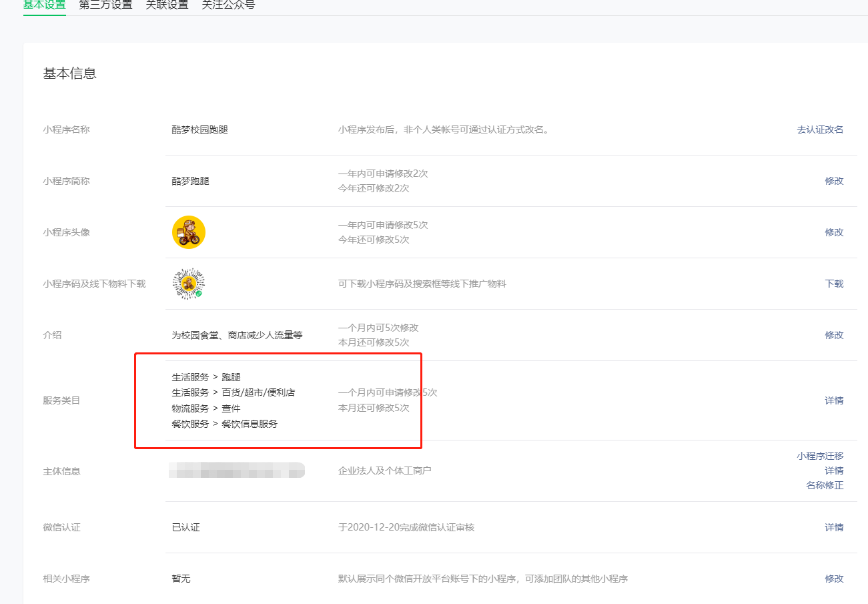
Task: Open 详情 for 服务类目 categories
Action: click(835, 400)
